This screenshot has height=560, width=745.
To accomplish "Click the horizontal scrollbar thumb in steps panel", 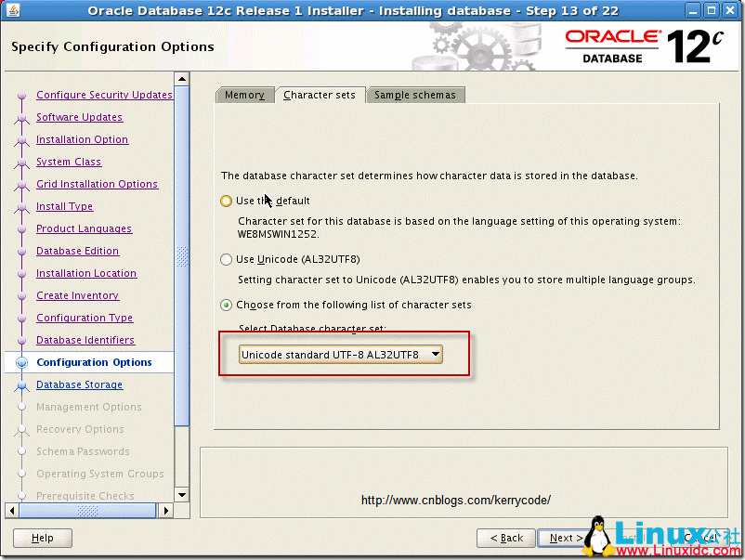I will point(87,511).
